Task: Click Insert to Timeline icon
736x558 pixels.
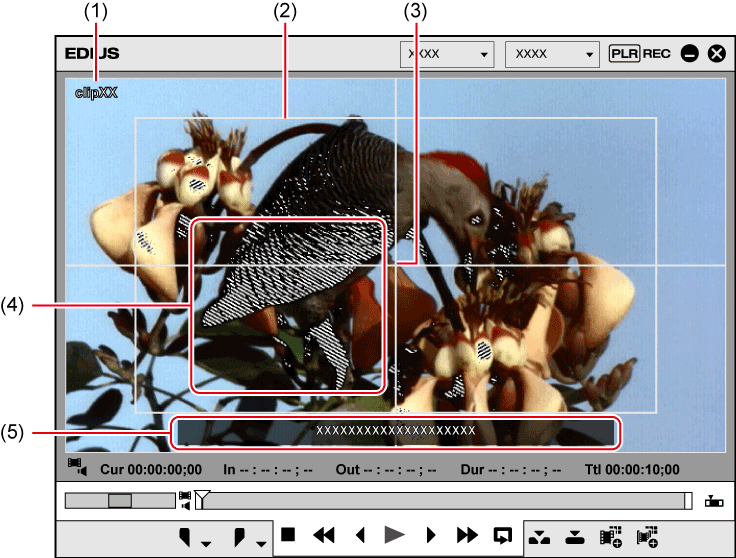Action: tap(540, 535)
